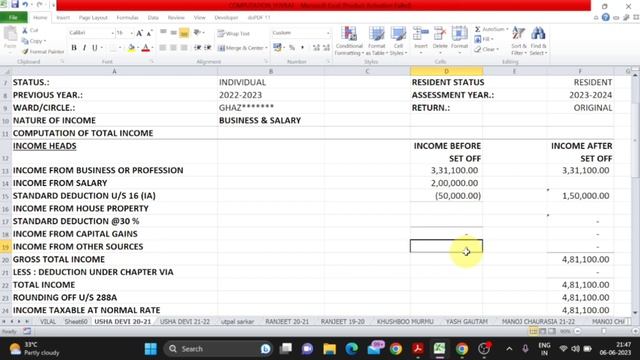Enable center text alignment
This screenshot has width=640, height=360.
click(173, 48)
